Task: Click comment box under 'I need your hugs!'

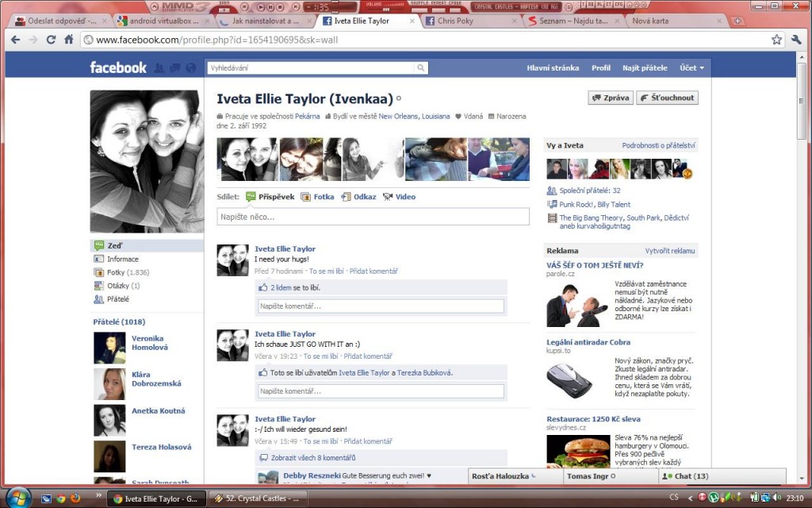Action: [x=381, y=306]
